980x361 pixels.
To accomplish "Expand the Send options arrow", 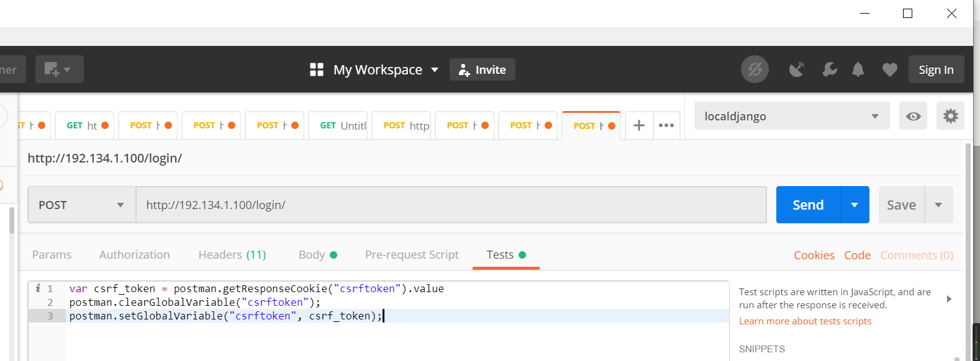I will pyautogui.click(x=855, y=205).
